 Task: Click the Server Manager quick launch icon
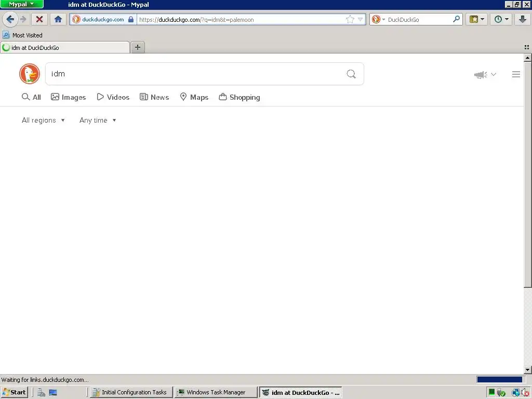coord(42,393)
